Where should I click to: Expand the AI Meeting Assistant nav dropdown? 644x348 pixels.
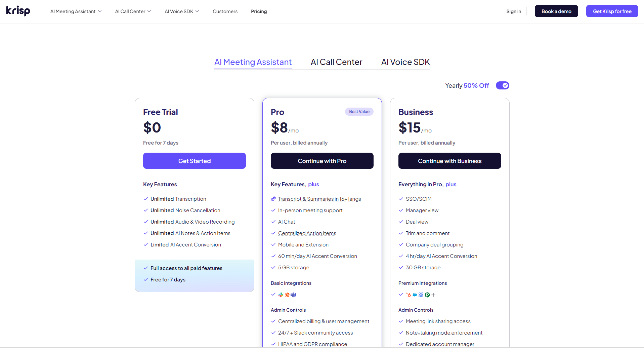pos(76,11)
